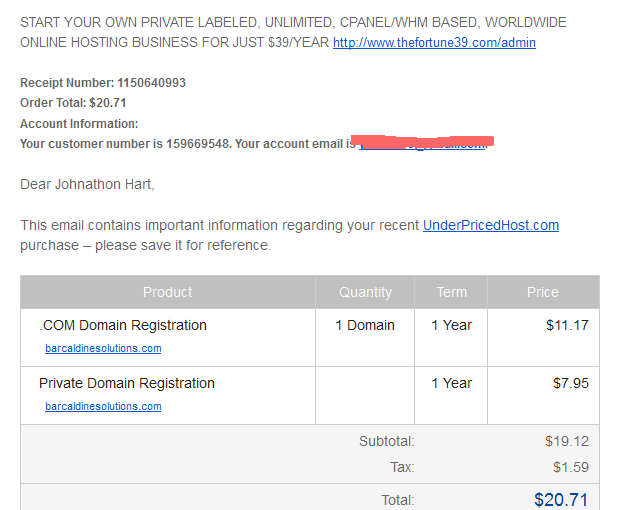
Task: Click the $11.17 price cell
Action: [567, 325]
